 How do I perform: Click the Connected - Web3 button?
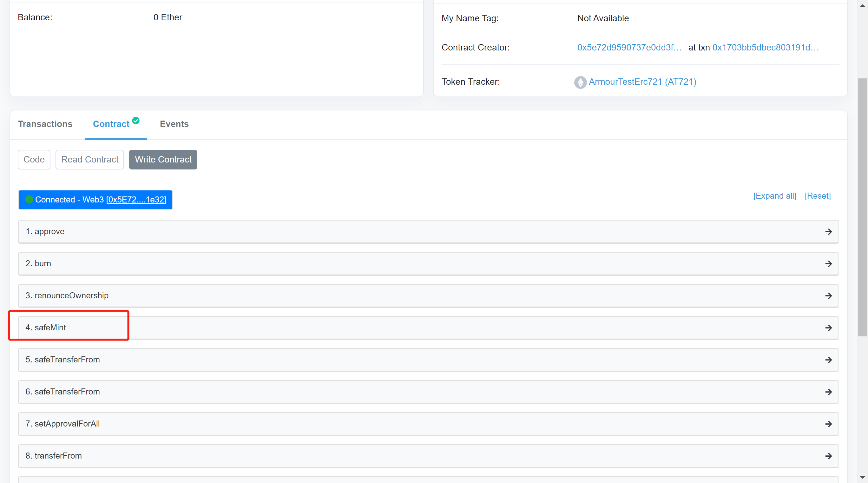(95, 200)
